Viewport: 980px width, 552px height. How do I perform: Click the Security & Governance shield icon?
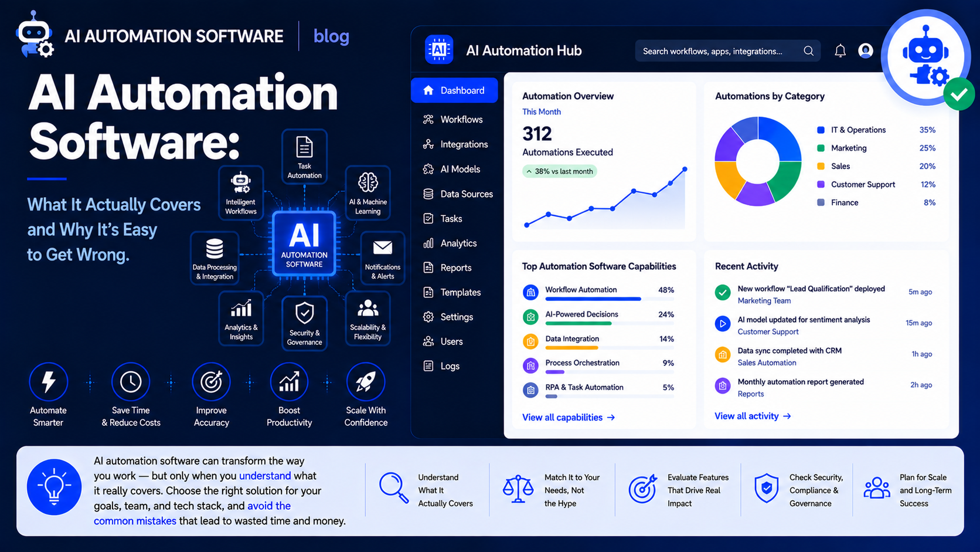pyautogui.click(x=304, y=313)
